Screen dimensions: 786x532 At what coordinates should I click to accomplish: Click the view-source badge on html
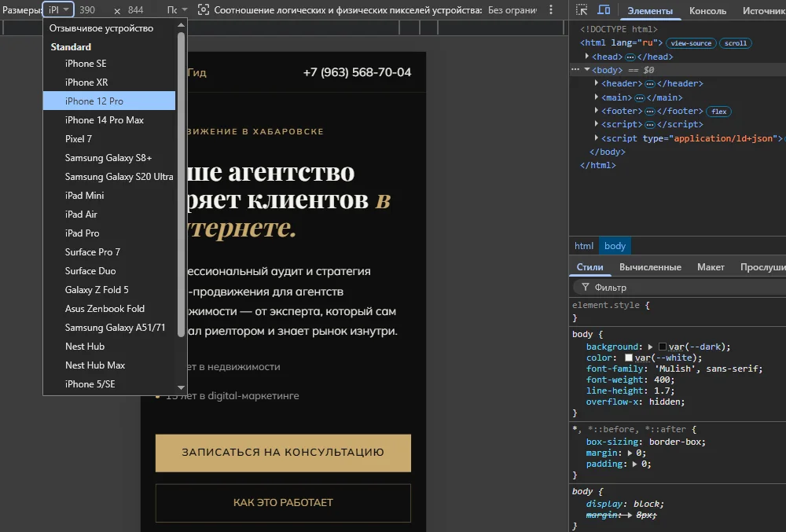click(x=691, y=43)
